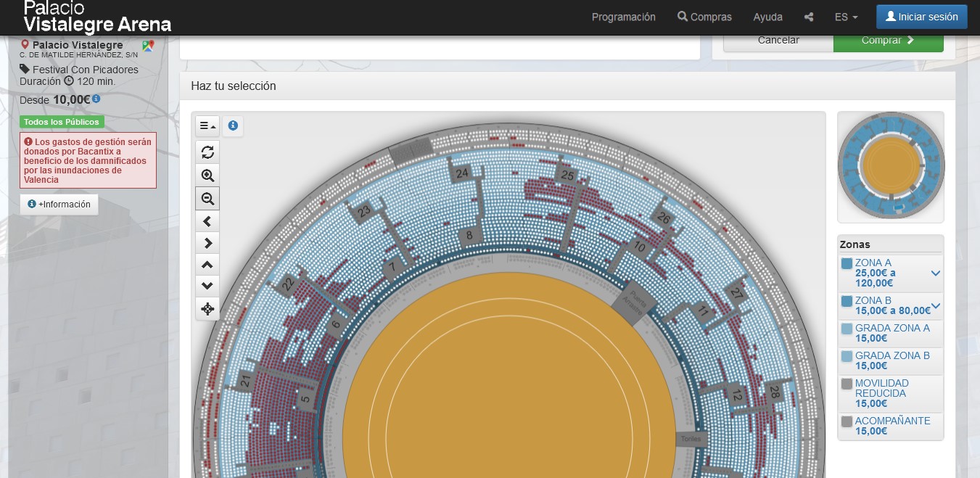Image resolution: width=980 pixels, height=478 pixels.
Task: Click the center map move icon
Action: (207, 309)
